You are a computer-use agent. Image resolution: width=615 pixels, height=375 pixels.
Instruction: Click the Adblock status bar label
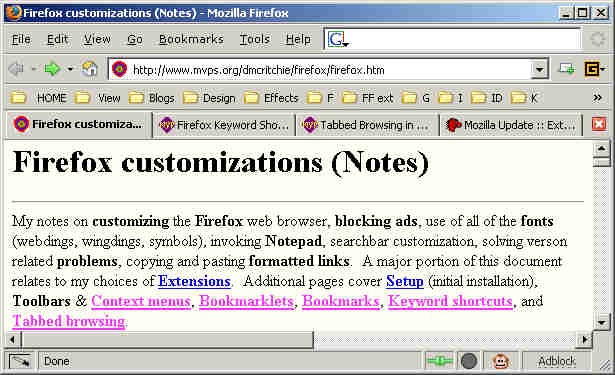point(557,361)
